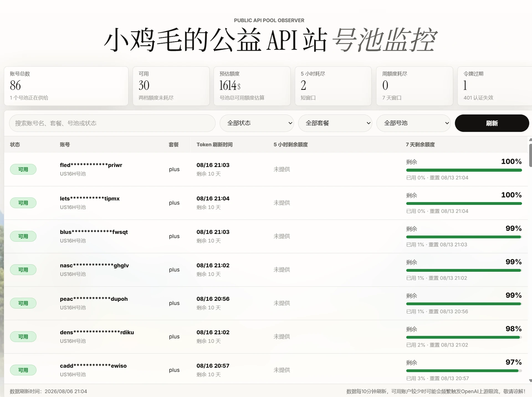Click the PUBLIC API POOL OBSERVER label
The width and height of the screenshot is (532, 397).
[269, 21]
